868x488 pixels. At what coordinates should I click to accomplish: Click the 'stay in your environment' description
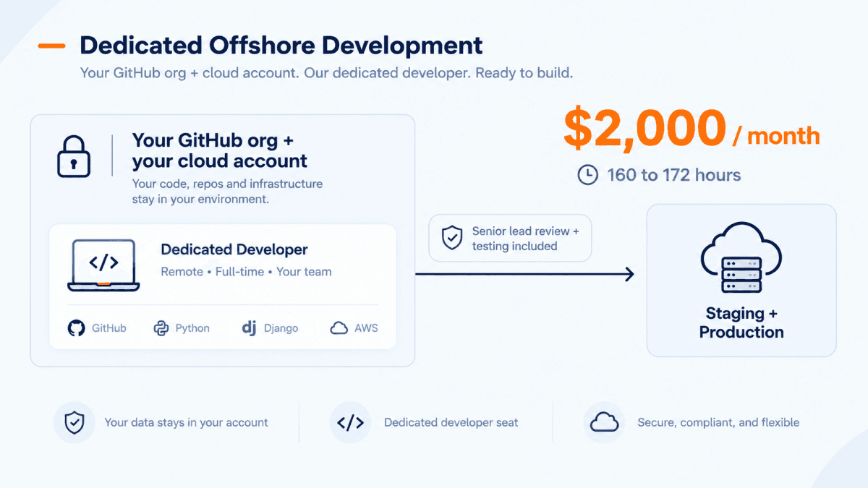pyautogui.click(x=227, y=191)
